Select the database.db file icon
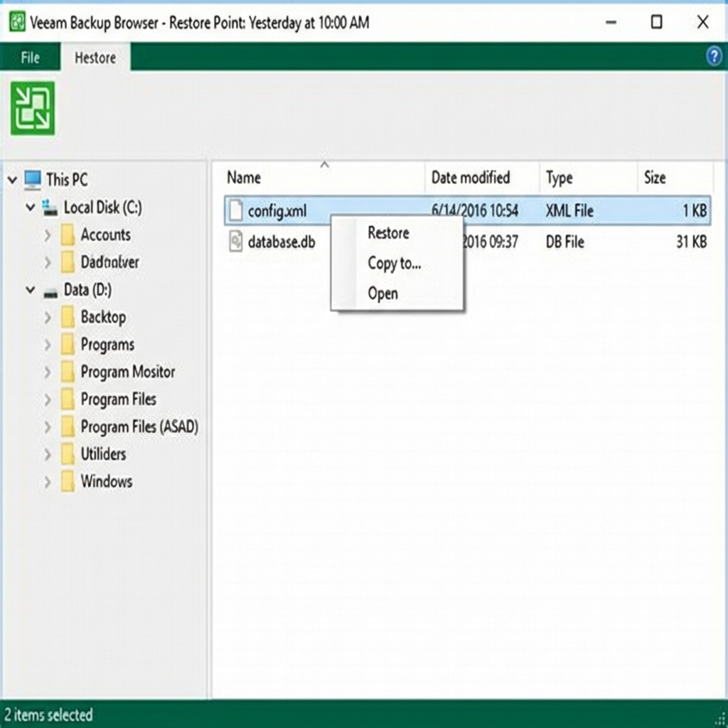This screenshot has width=728, height=728. pyautogui.click(x=235, y=242)
